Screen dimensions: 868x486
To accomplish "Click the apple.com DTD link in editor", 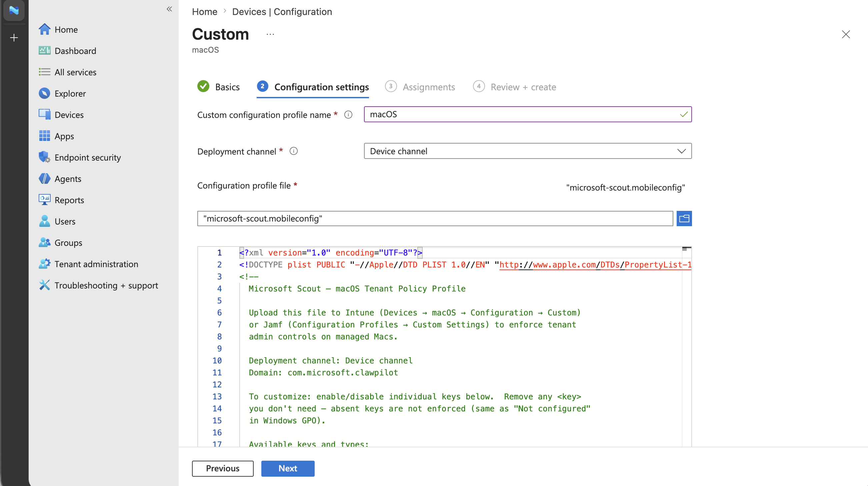I will coord(595,265).
